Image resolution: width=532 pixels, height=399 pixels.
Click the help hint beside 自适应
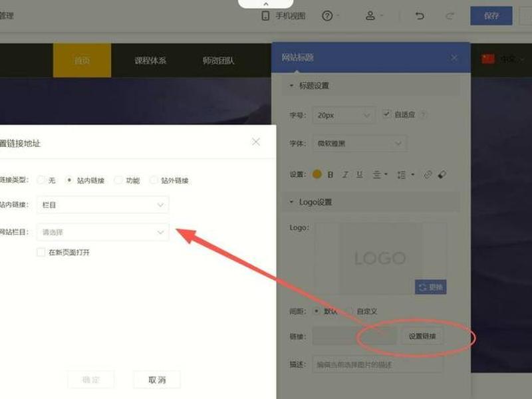[x=423, y=114]
